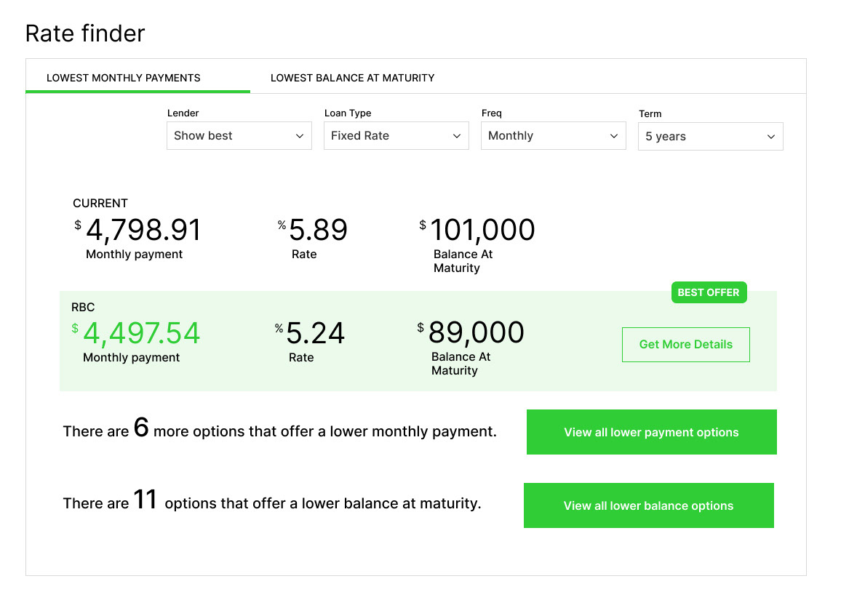
Task: Click the chevron arrow in Term dropdown
Action: (x=771, y=137)
